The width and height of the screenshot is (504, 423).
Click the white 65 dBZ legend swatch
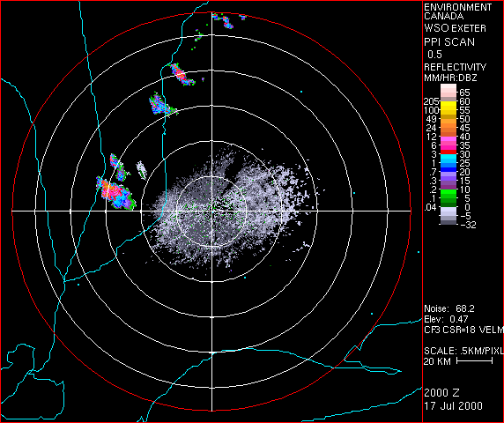(448, 91)
